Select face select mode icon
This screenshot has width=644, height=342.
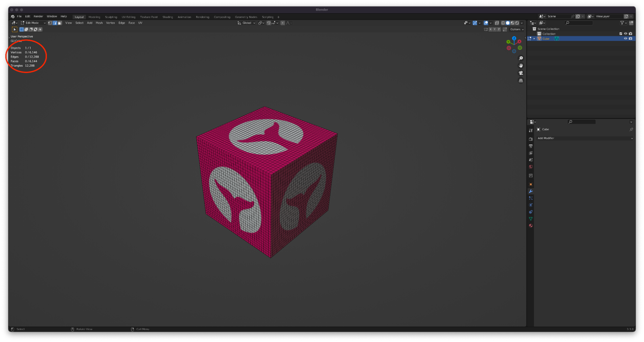[x=60, y=23]
